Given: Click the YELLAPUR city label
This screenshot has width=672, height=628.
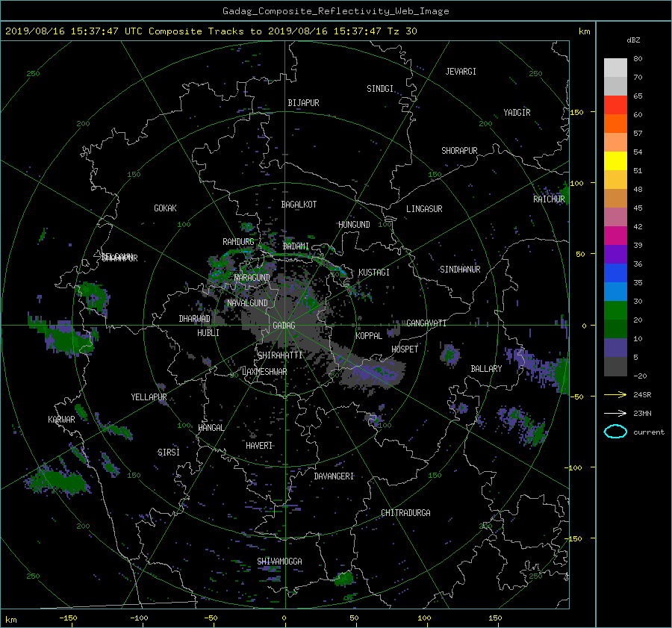Looking at the screenshot, I should tap(149, 397).
